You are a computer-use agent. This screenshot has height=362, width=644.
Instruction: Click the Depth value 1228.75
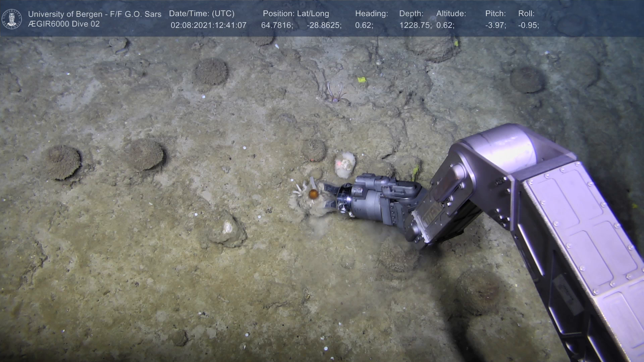[415, 25]
